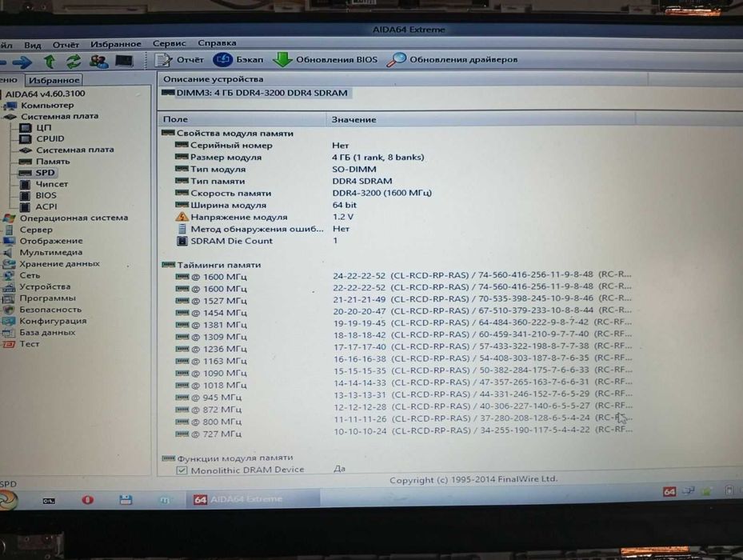The height and width of the screenshot is (560, 743).
Task: Select Устройства in the tree
Action: click(45, 287)
